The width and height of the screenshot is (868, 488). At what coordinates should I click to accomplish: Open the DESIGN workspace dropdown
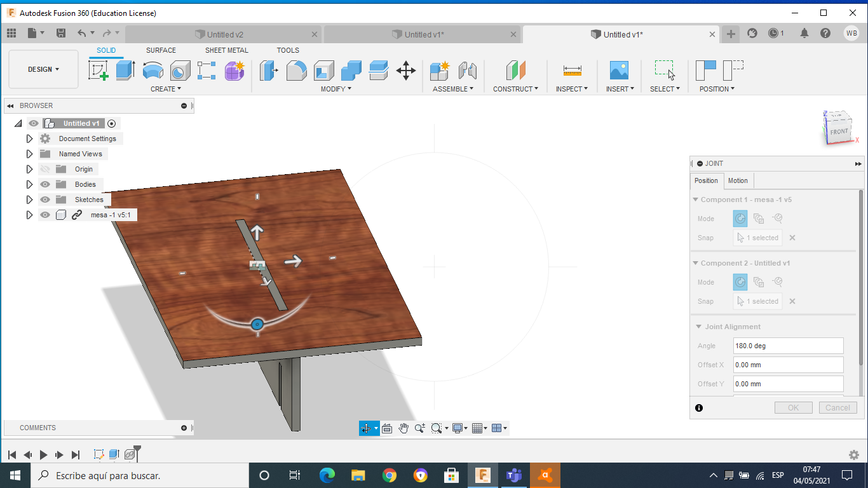[x=44, y=69]
